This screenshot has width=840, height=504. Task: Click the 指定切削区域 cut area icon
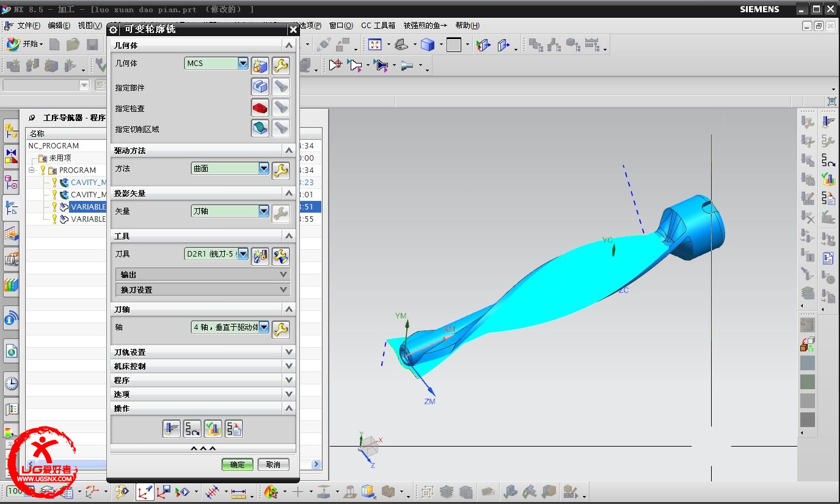260,128
